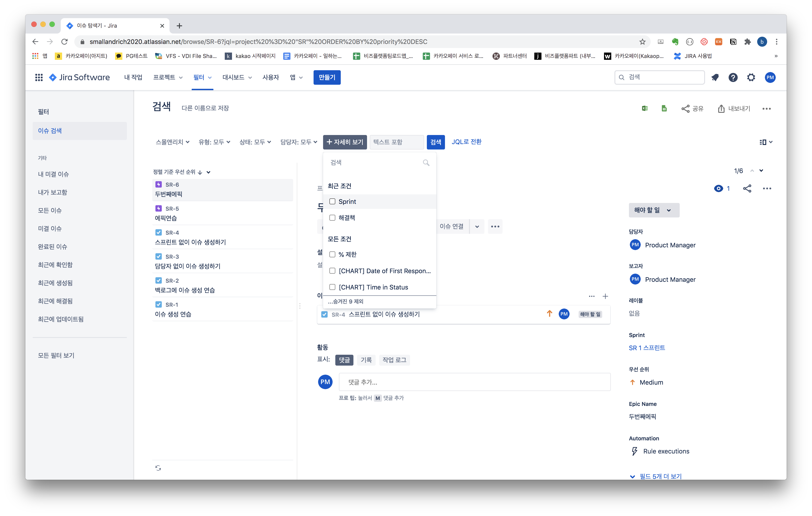This screenshot has width=812, height=516.
Task: Expand the 상태: 모두 filter dropdown
Action: (x=255, y=142)
